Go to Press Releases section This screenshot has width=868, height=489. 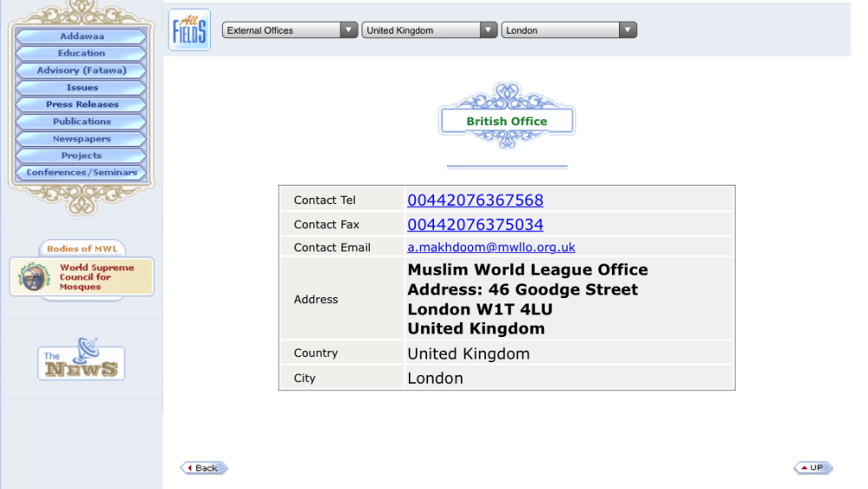(x=82, y=104)
